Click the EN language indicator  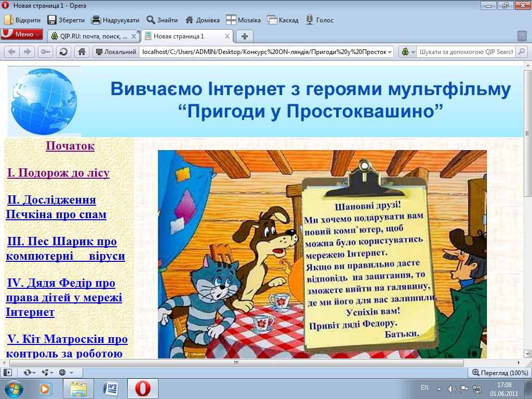[x=424, y=388]
